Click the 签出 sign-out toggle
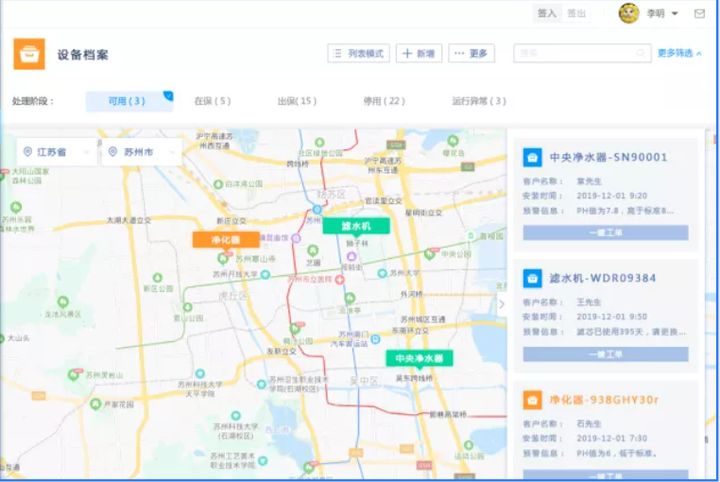The width and height of the screenshot is (720, 482). pos(576,14)
